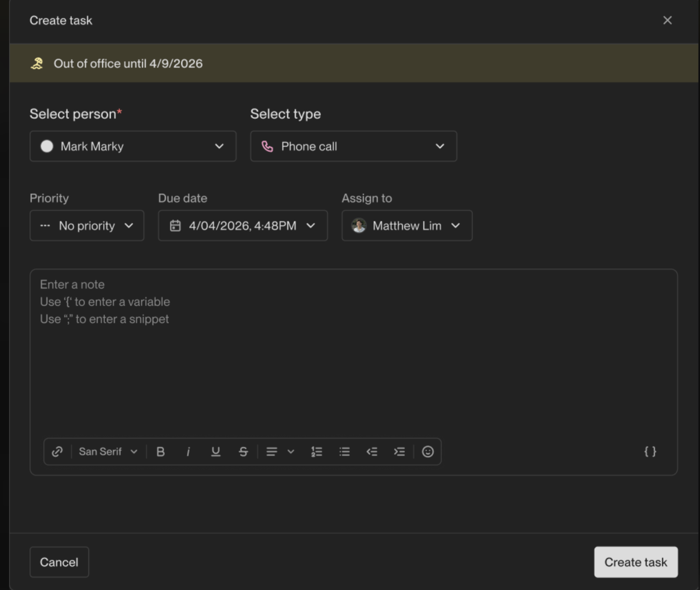
Task: Open the emoji picker
Action: [x=428, y=452]
